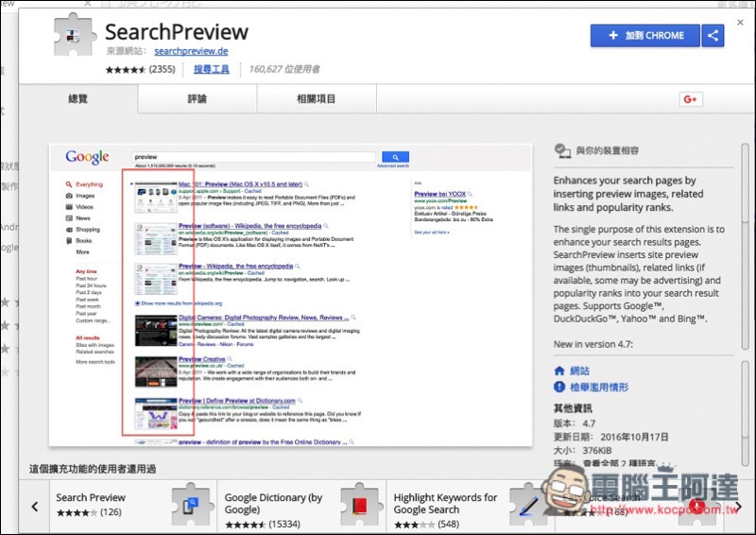Click the 加到 CHROME button
The image size is (756, 535).
(644, 36)
